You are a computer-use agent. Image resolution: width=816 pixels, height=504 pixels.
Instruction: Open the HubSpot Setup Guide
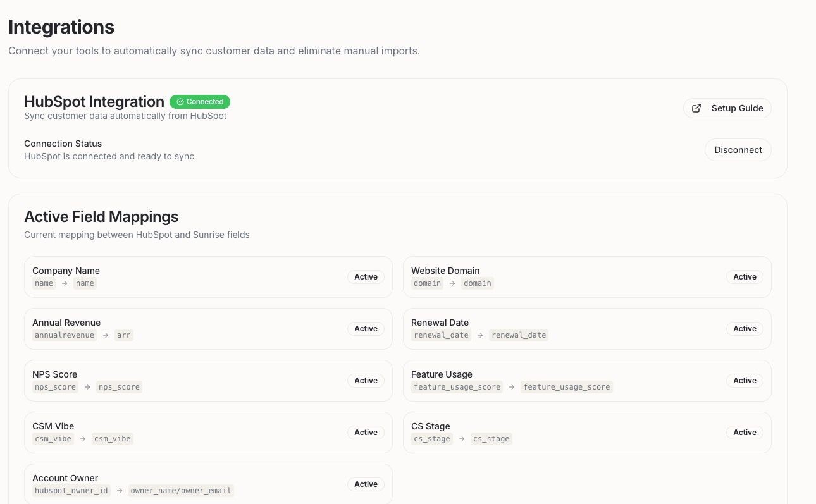coord(727,108)
